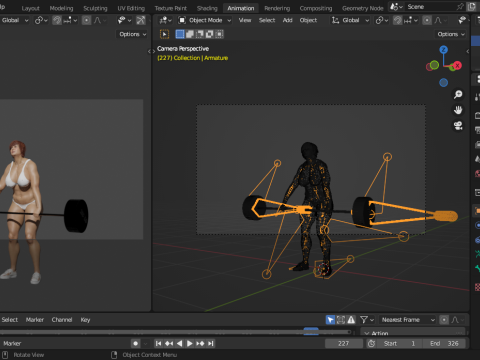Open the Global orientation dropdown in right viewport
480x360 pixels.
[350, 20]
